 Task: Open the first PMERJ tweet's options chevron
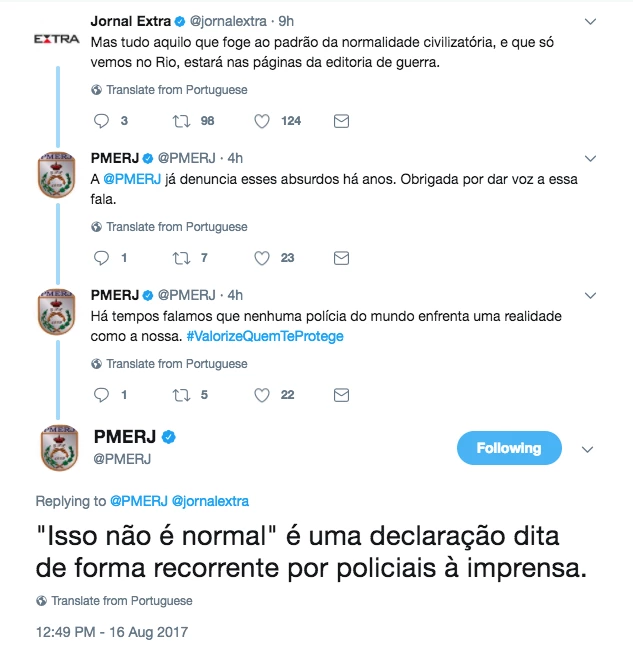point(590,158)
